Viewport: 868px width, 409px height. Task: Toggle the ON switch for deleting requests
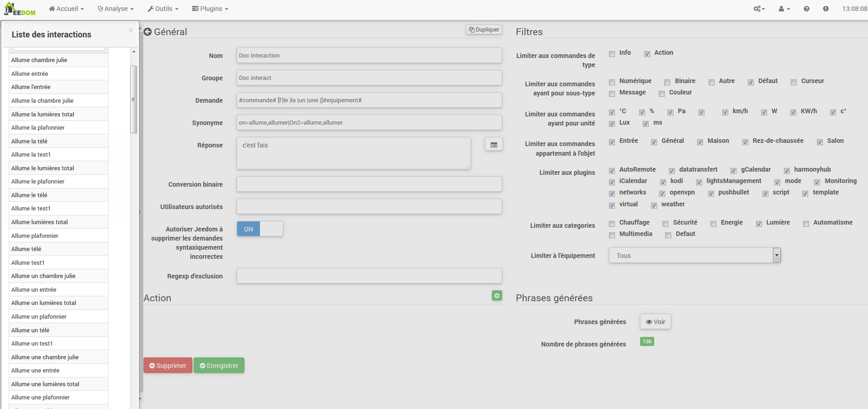coord(259,229)
